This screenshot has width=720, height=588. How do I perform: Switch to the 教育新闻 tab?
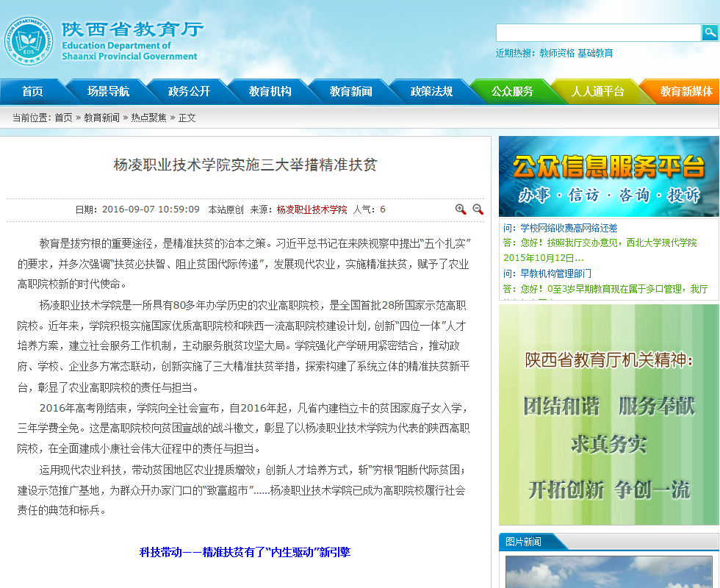pyautogui.click(x=350, y=92)
